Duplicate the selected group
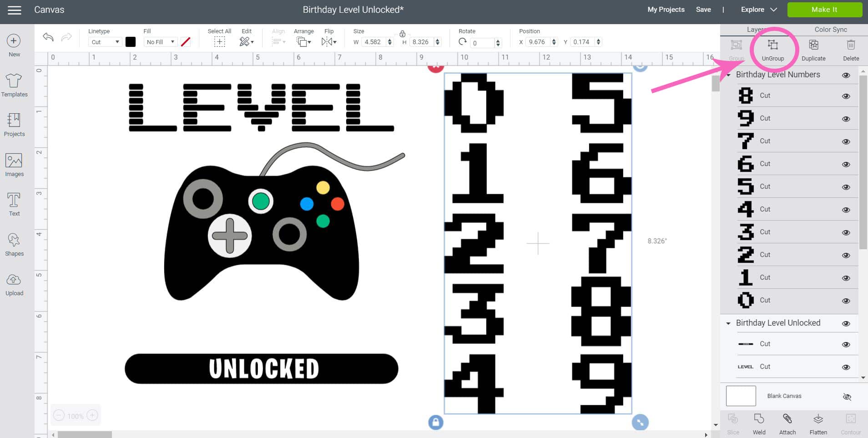Screen dimensions: 868x438 tap(813, 50)
